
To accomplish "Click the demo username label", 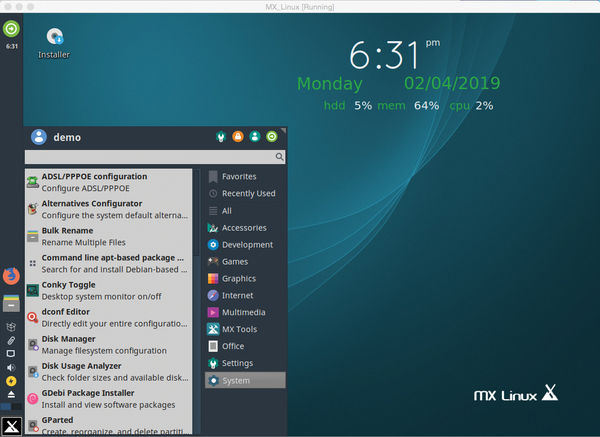I will (x=67, y=137).
